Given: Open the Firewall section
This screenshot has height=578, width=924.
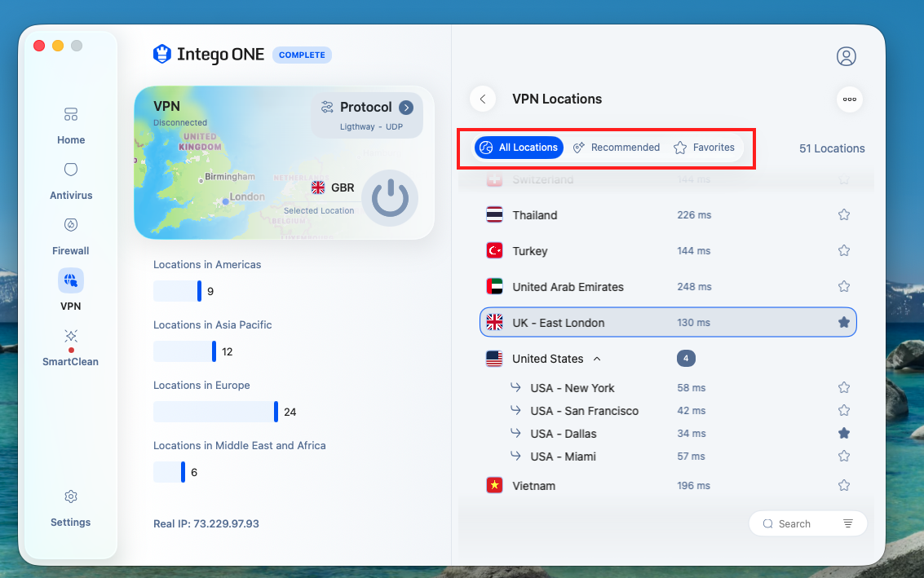Looking at the screenshot, I should point(71,236).
